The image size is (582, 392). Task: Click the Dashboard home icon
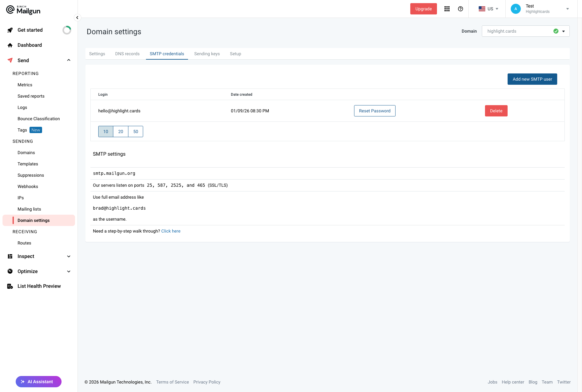[10, 45]
